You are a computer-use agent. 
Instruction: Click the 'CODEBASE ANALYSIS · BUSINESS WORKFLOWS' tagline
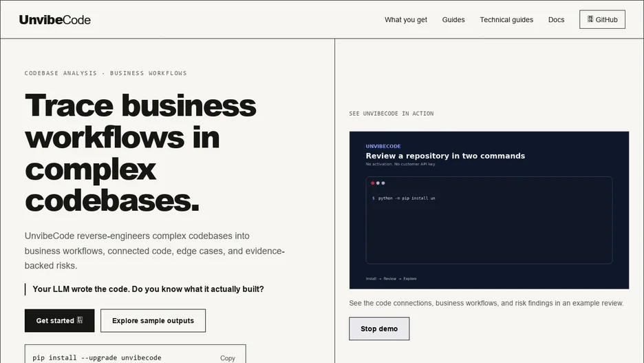105,73
